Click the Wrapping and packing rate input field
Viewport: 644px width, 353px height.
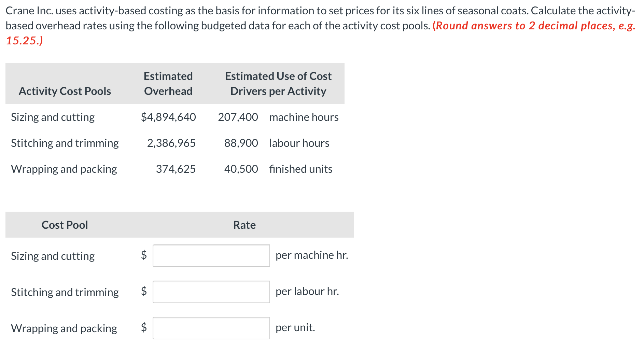(211, 328)
